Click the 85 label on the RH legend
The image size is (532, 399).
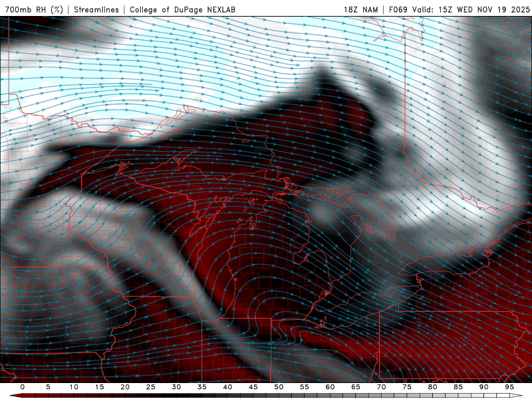click(x=458, y=387)
